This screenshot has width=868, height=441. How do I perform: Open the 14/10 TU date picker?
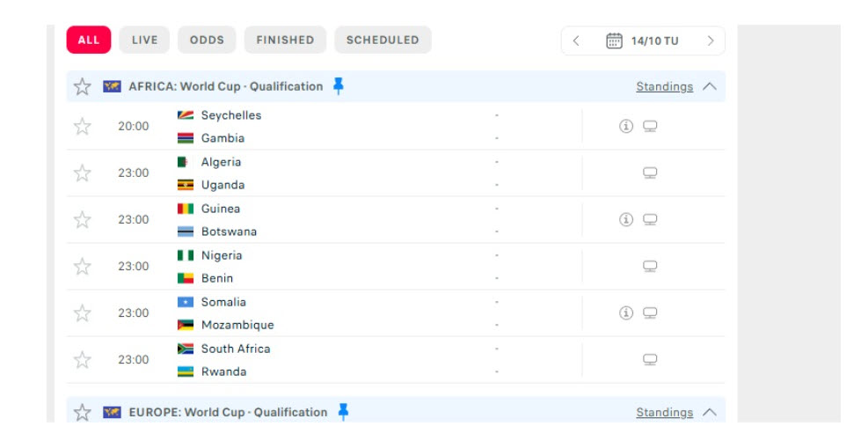(x=643, y=40)
